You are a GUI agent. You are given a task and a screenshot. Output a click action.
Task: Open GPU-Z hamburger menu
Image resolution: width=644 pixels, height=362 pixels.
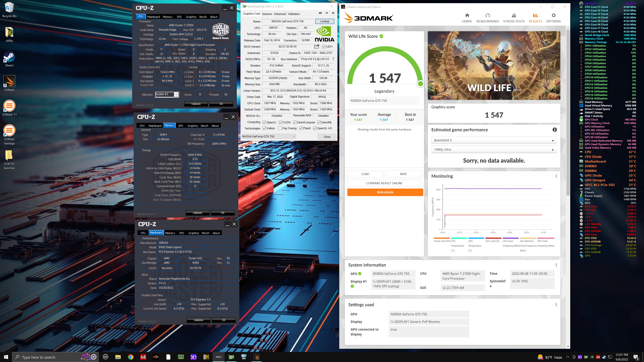[333, 13]
